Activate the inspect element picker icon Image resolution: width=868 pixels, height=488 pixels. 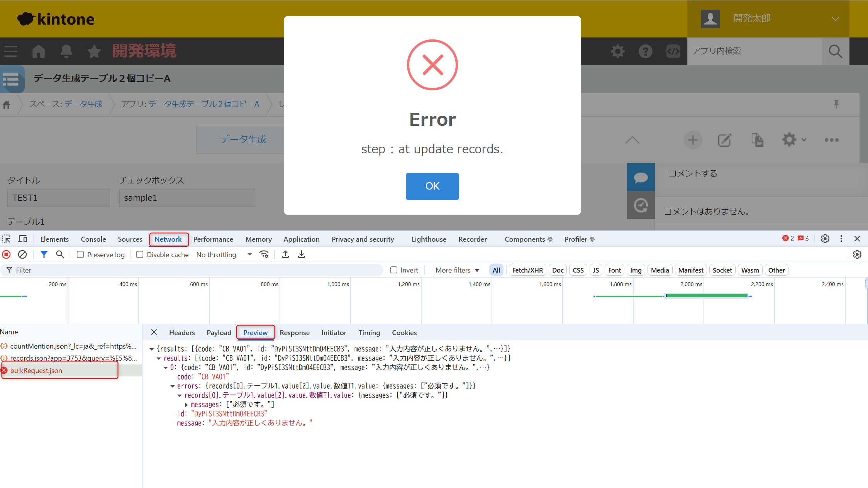tap(6, 239)
